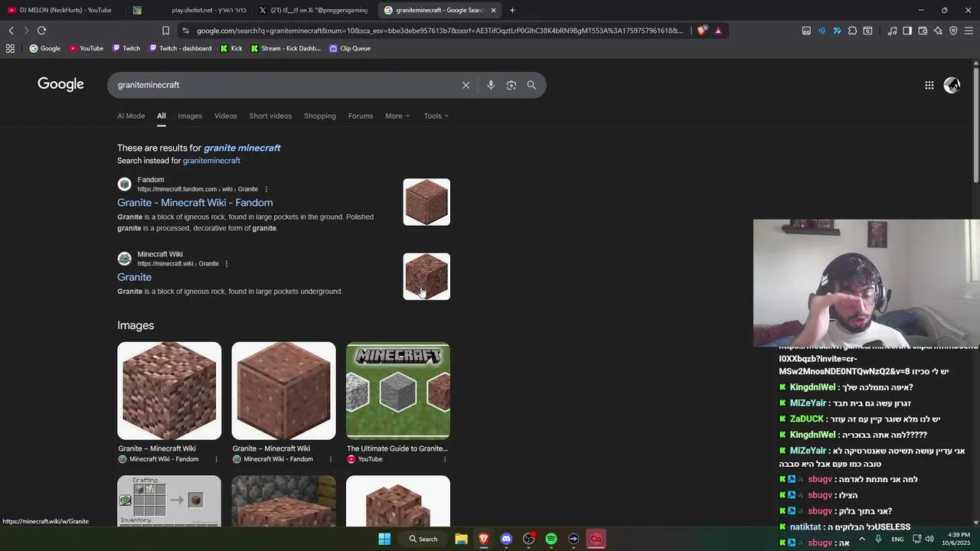The image size is (980, 551).
Task: Open the Google account profile picture
Action: [x=952, y=86]
